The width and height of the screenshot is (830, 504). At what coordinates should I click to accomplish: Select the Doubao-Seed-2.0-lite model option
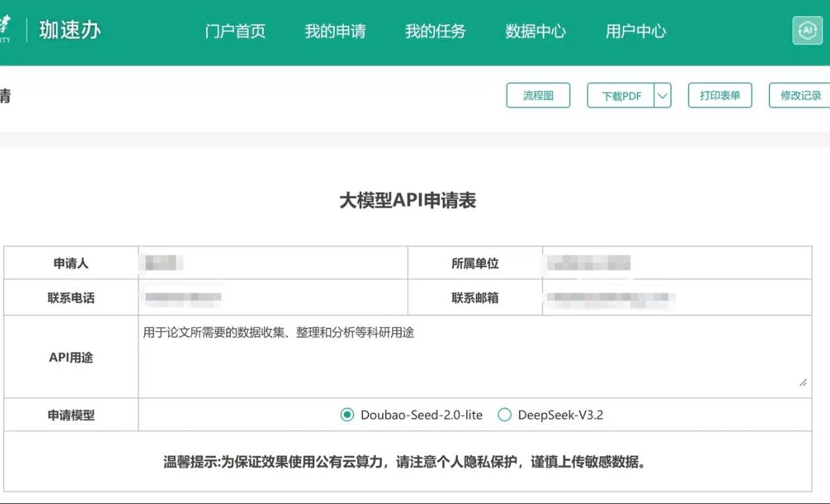click(x=347, y=415)
